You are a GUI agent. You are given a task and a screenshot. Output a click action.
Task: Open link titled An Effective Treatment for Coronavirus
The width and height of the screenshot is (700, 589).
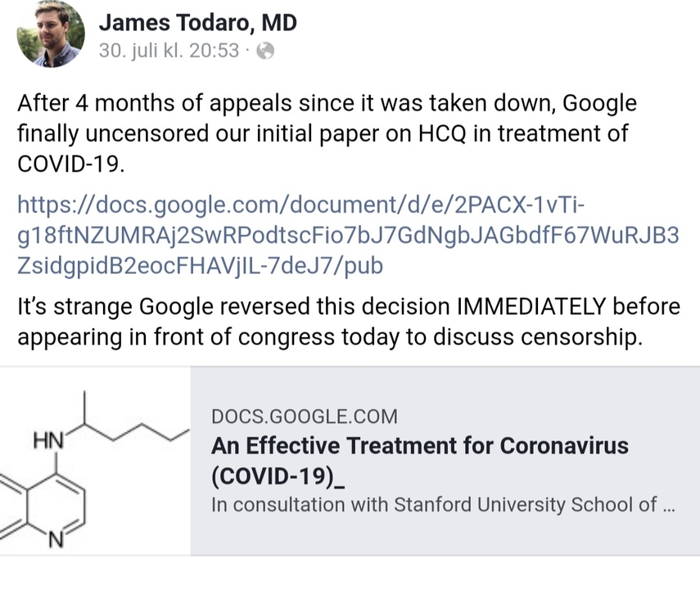click(420, 446)
